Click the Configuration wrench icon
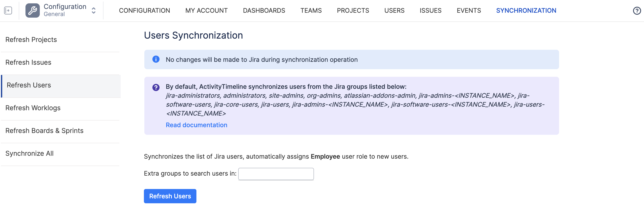Viewport: 644px width, 216px height. (x=32, y=10)
